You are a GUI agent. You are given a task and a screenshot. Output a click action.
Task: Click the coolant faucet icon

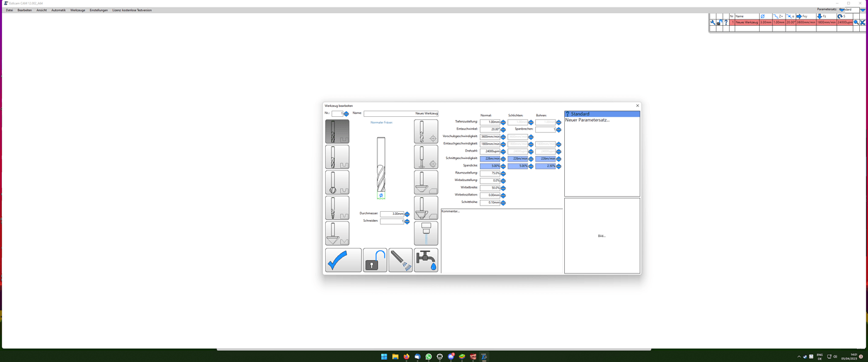(426, 260)
